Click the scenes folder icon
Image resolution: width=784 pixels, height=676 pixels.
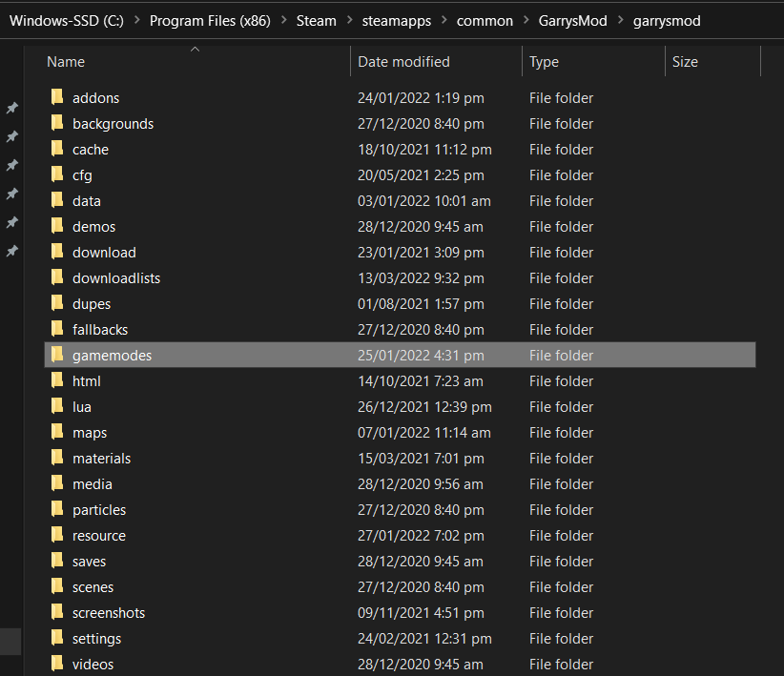click(x=57, y=586)
